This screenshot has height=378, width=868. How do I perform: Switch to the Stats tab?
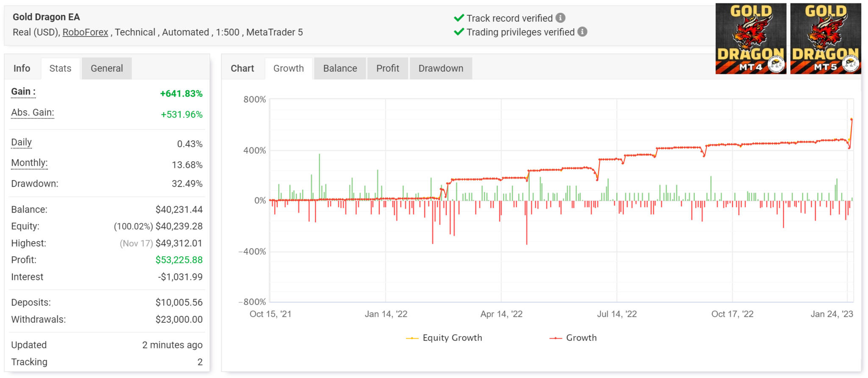coord(60,68)
